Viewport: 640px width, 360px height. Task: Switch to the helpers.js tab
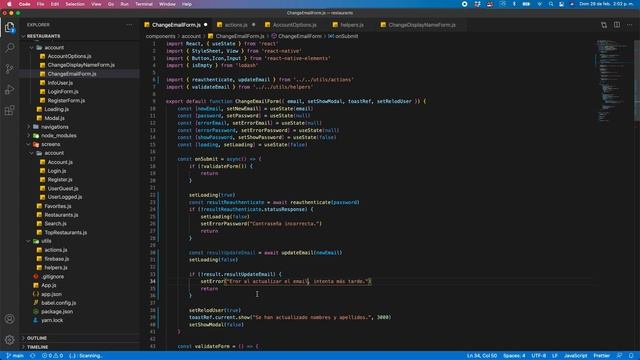pos(351,25)
